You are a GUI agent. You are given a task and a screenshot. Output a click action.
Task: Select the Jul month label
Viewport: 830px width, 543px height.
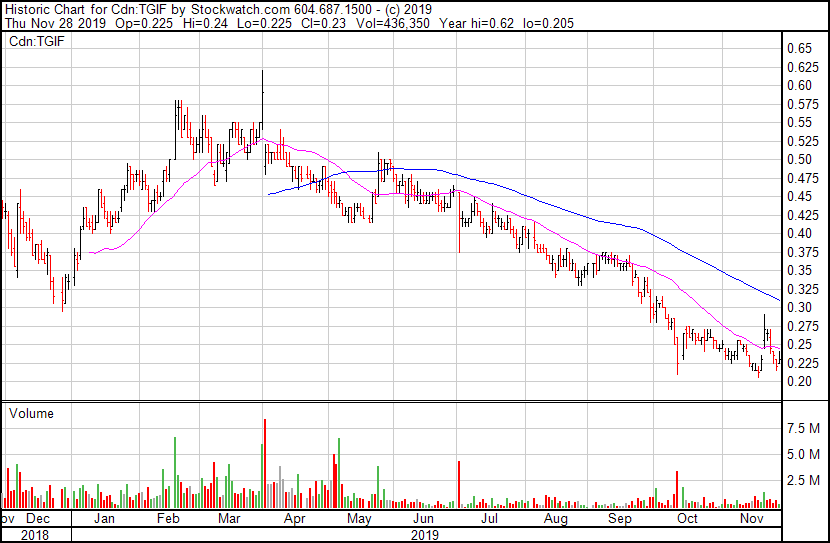click(x=489, y=518)
